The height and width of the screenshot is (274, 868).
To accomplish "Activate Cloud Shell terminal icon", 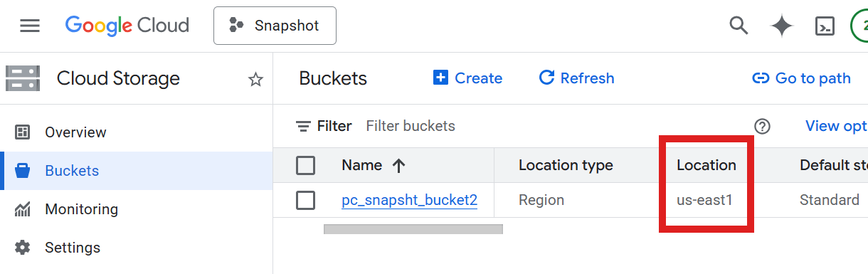I will click(x=825, y=26).
